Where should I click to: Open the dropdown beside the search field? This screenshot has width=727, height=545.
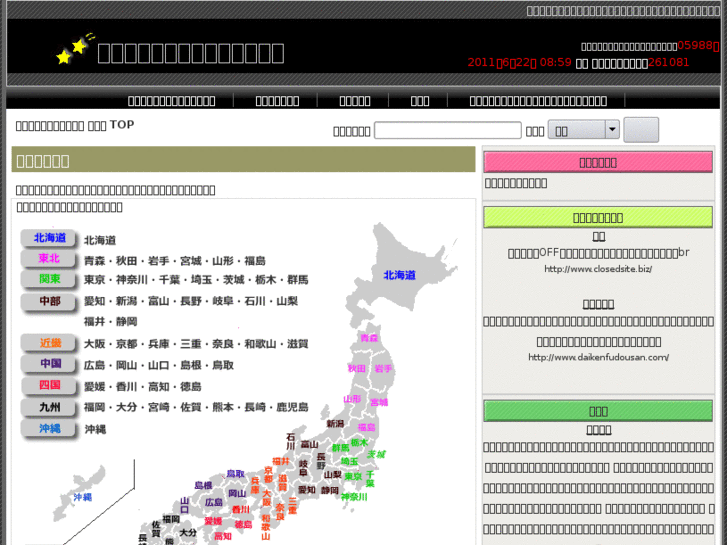pyautogui.click(x=583, y=130)
